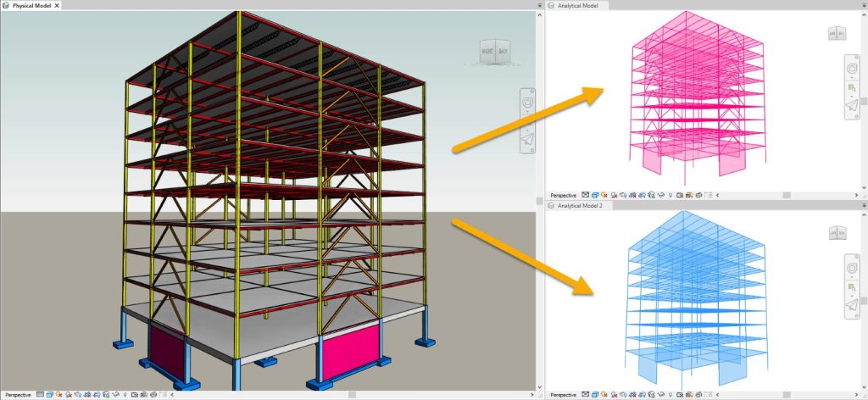Select the Analytical Model 2 view tab
This screenshot has width=868, height=400.
[x=579, y=205]
